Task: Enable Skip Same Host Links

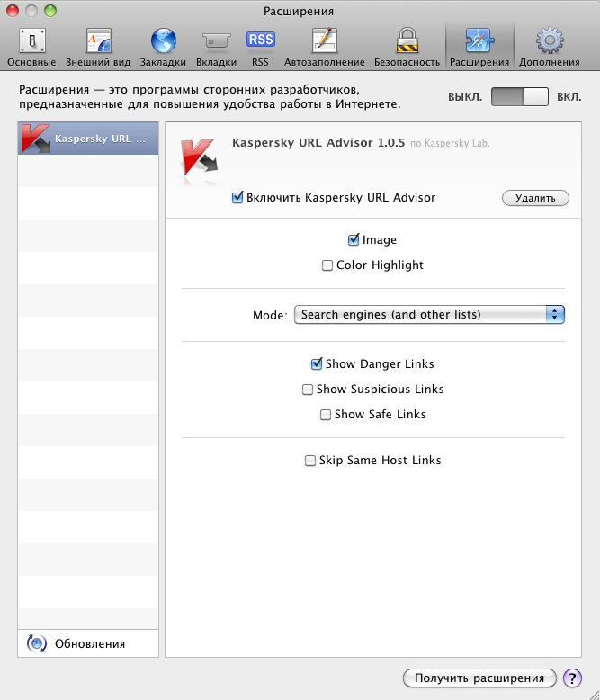Action: (x=310, y=461)
